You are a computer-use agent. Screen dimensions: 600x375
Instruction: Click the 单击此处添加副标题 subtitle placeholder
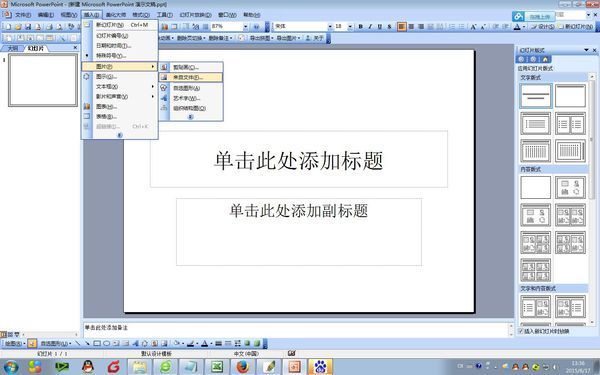pyautogui.click(x=299, y=232)
